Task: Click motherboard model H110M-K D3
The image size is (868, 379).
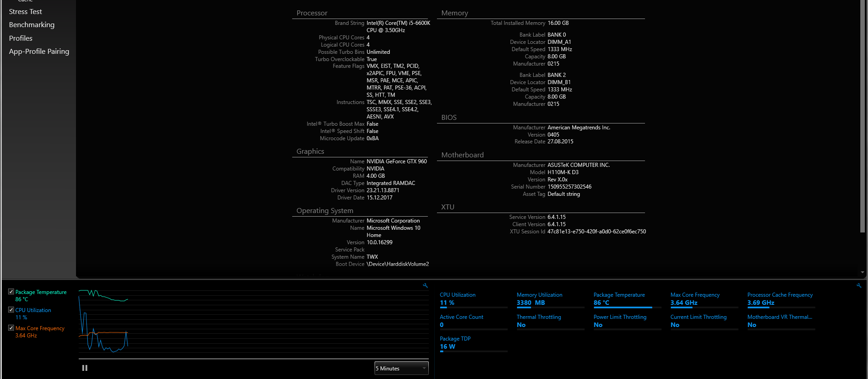Action: [x=563, y=172]
